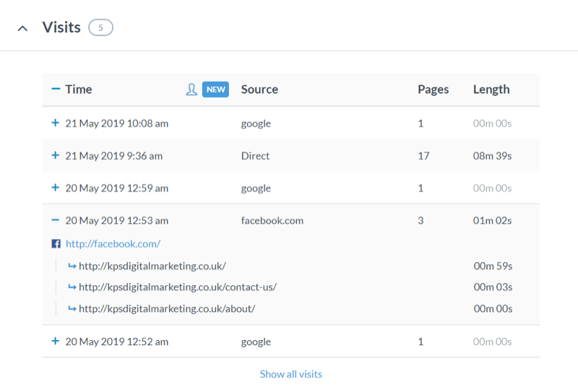Click google source in 10:08 am row
The image size is (578, 392).
pos(256,123)
